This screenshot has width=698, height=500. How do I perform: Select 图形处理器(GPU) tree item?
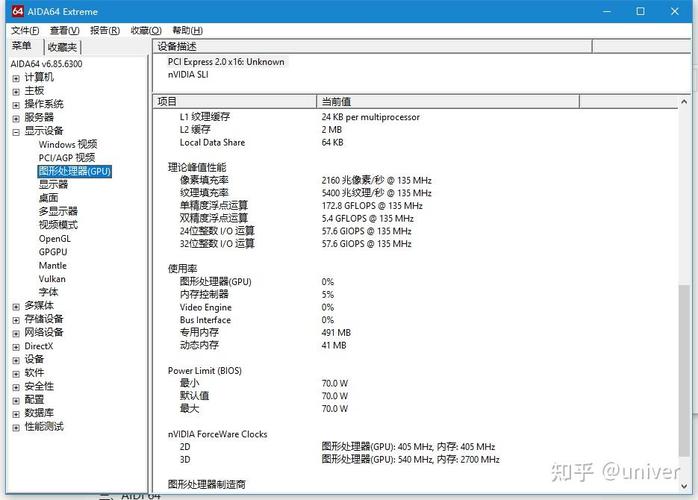(x=75, y=171)
